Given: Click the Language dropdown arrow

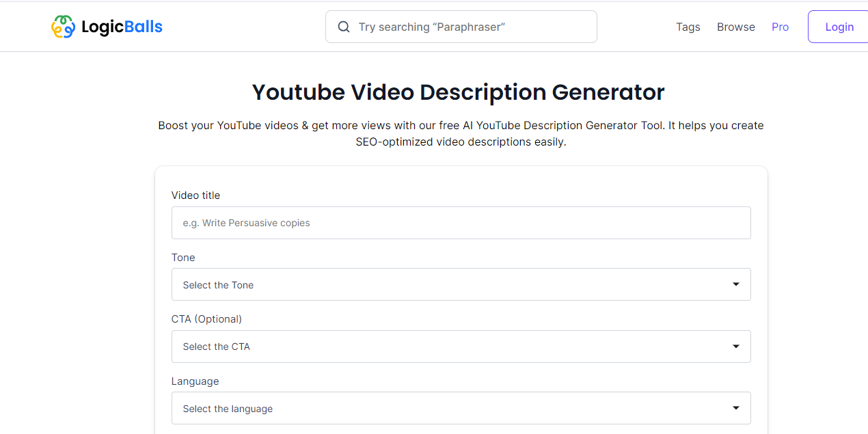Looking at the screenshot, I should point(736,408).
